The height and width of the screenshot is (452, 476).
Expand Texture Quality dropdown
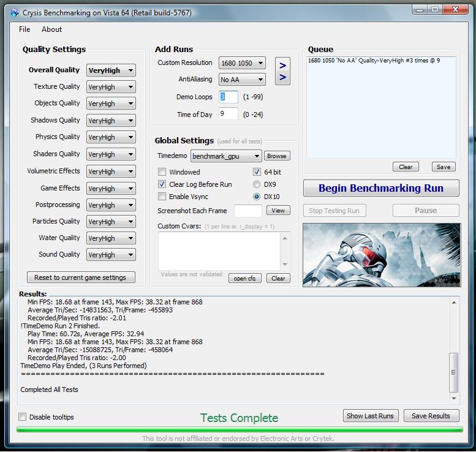[111, 87]
